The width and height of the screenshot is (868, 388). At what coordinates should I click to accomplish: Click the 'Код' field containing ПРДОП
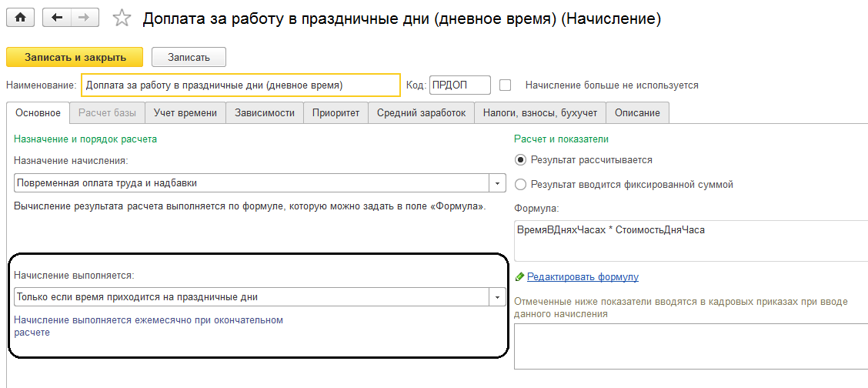point(459,85)
